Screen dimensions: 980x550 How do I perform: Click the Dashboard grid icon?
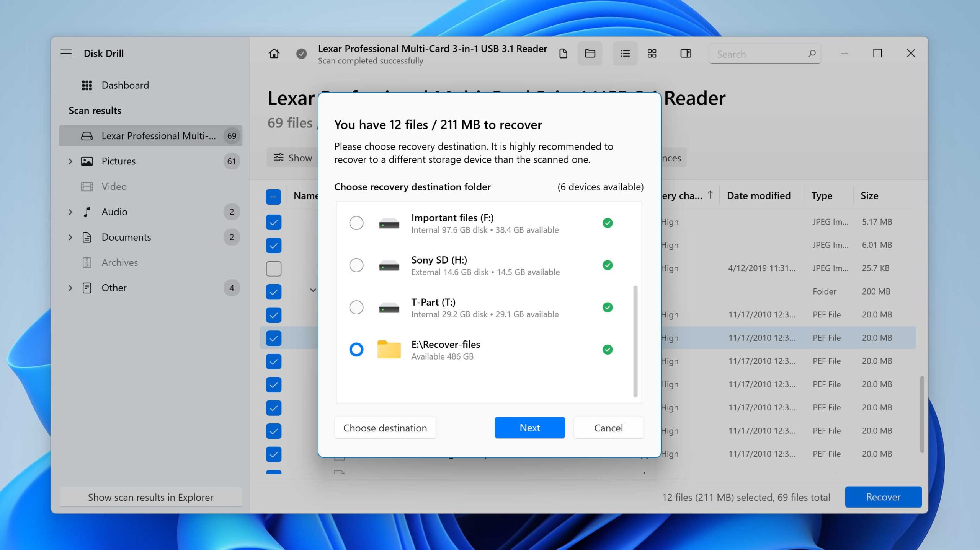point(87,85)
